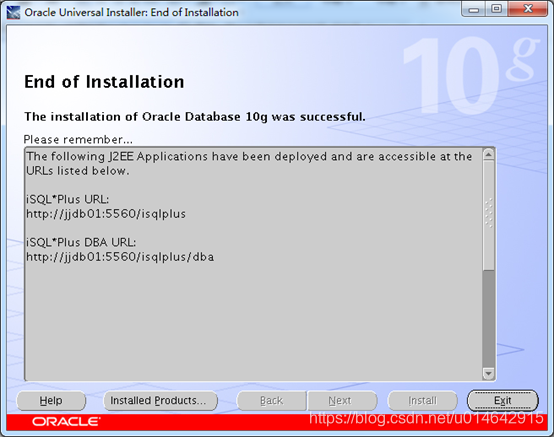Click the 'iSQL*Plus URL:' label
This screenshot has height=437, width=554.
(68, 199)
